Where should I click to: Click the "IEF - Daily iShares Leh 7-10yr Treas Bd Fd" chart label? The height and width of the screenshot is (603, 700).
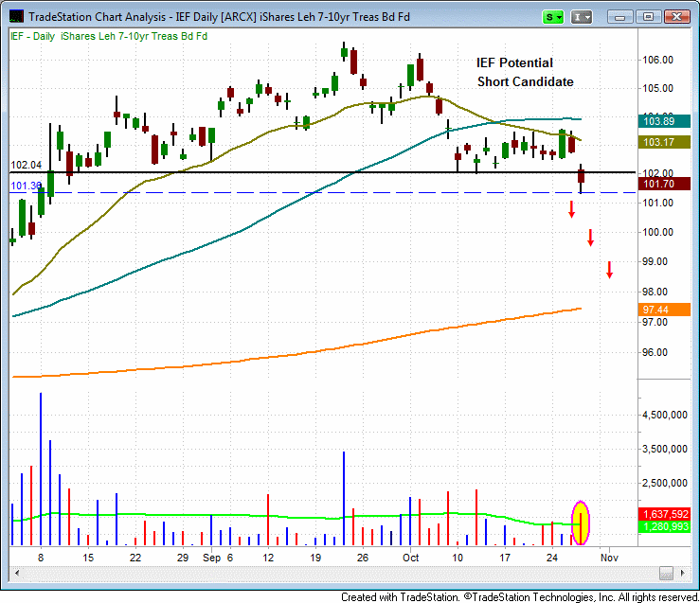pos(109,36)
